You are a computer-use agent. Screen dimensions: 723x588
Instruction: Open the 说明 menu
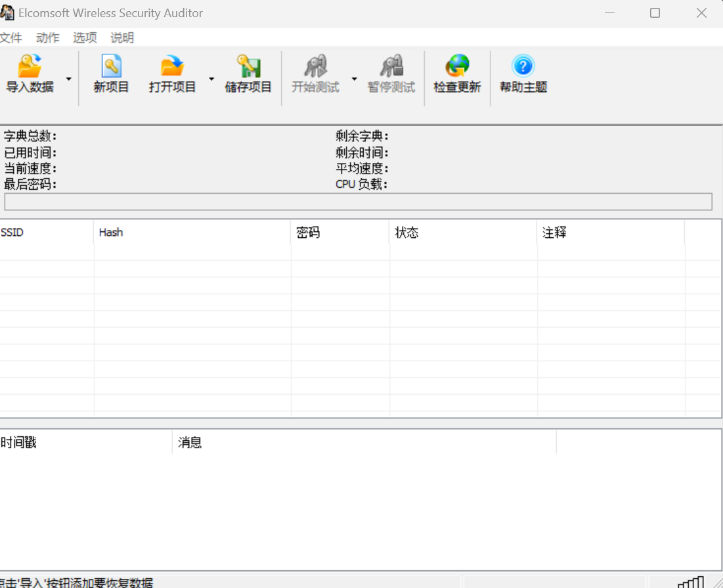click(122, 37)
